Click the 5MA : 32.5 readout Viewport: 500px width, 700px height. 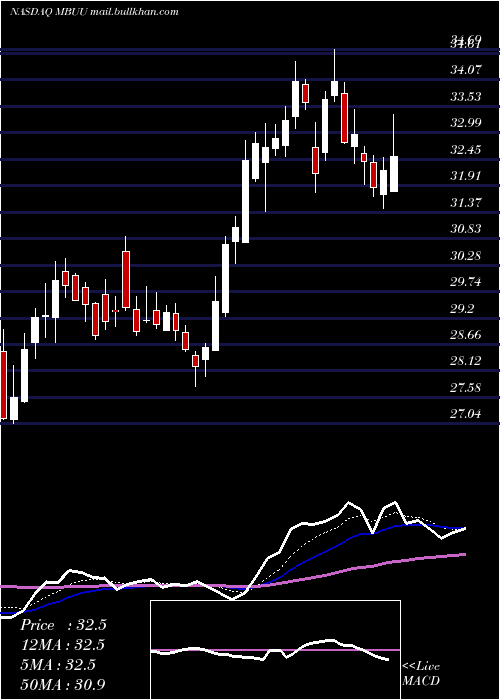(58, 664)
